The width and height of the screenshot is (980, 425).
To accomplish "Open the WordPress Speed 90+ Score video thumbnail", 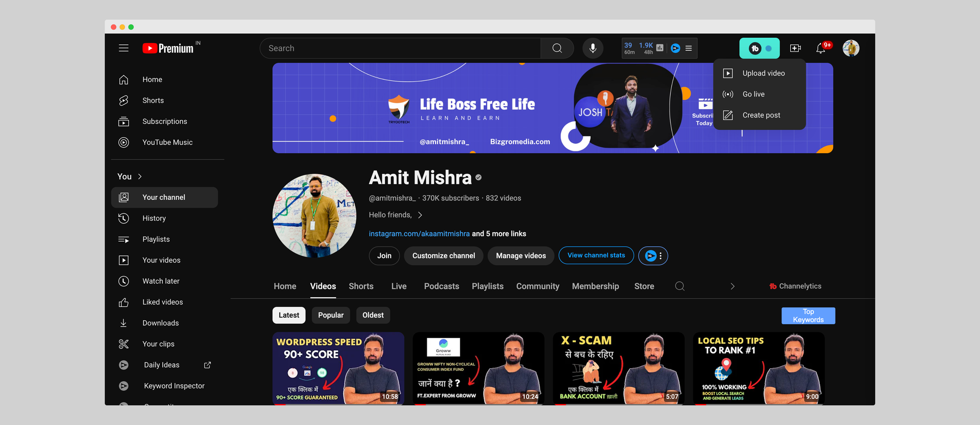I will 338,368.
